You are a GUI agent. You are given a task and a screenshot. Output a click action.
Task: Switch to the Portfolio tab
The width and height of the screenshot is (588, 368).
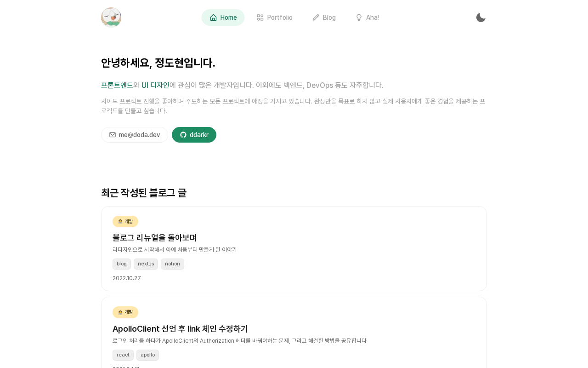click(x=275, y=17)
